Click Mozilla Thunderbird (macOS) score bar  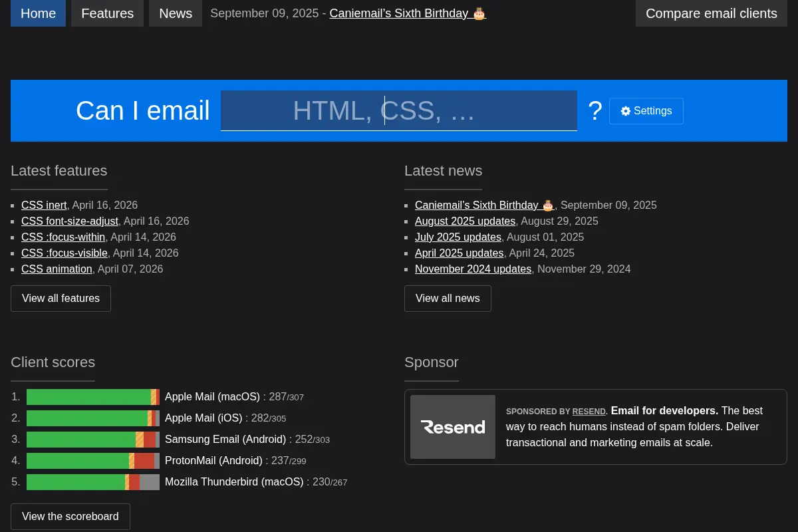coord(93,482)
